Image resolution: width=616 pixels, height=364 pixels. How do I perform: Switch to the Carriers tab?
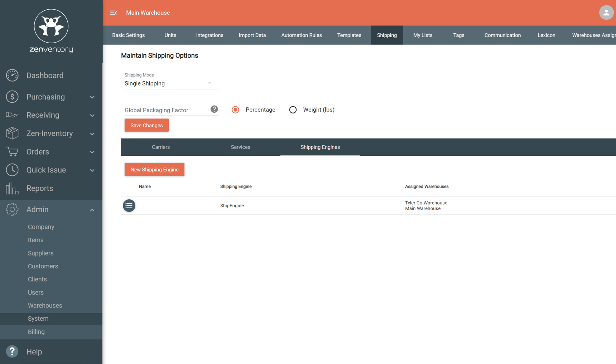pyautogui.click(x=161, y=147)
